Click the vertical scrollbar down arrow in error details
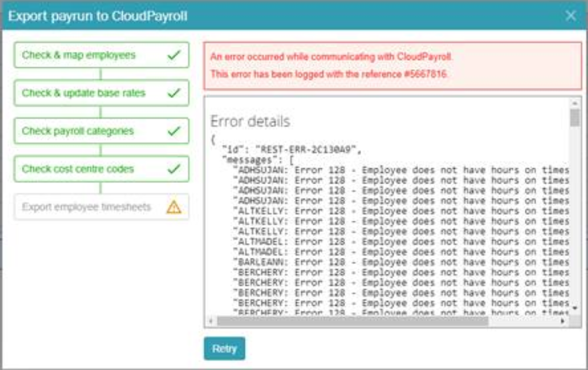 574,308
